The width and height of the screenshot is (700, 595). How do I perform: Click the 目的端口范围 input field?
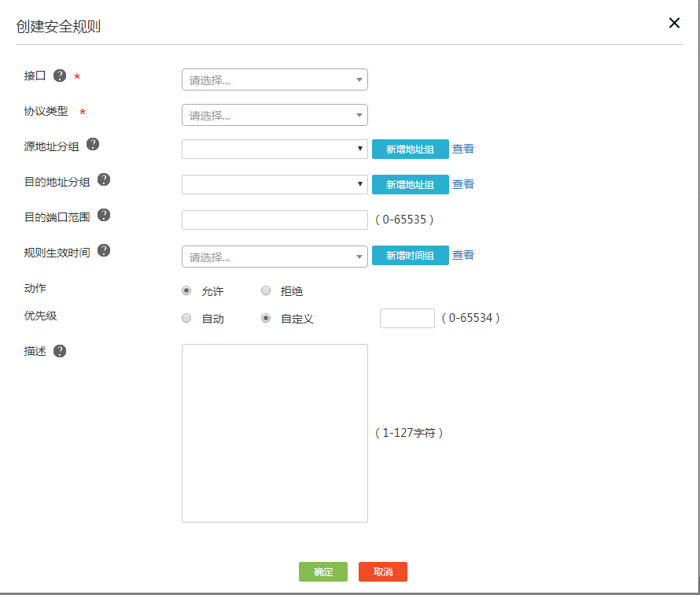274,220
